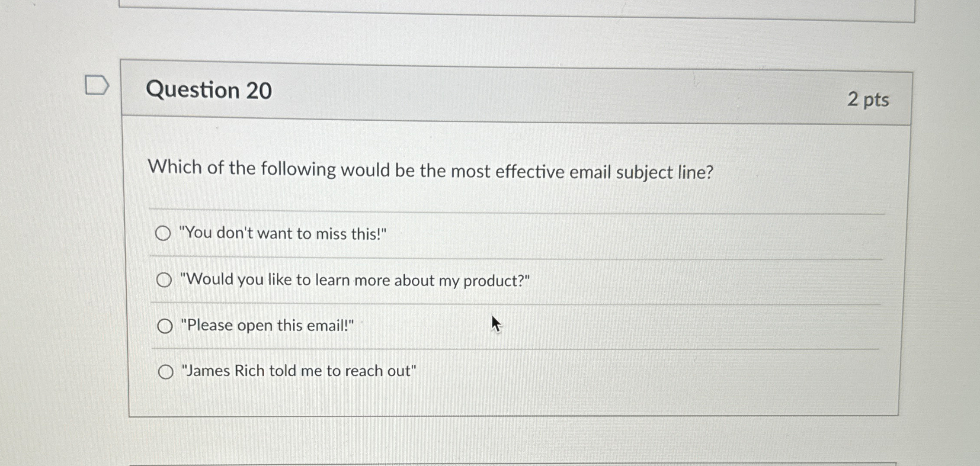980x466 pixels.
Task: Click the word "Which" starting the question
Action: pyautogui.click(x=175, y=167)
